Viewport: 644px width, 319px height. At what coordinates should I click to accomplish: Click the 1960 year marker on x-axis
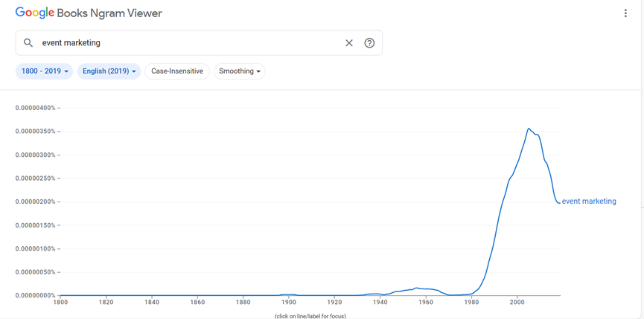click(x=426, y=302)
